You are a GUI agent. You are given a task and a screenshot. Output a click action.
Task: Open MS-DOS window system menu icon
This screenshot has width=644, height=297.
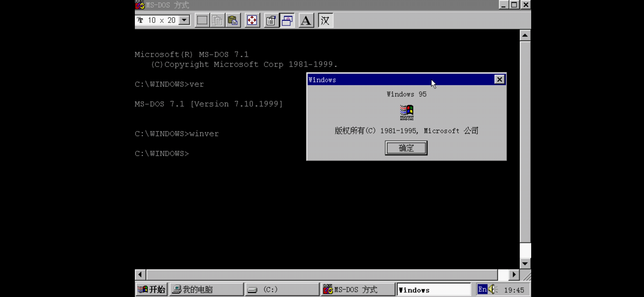click(140, 5)
